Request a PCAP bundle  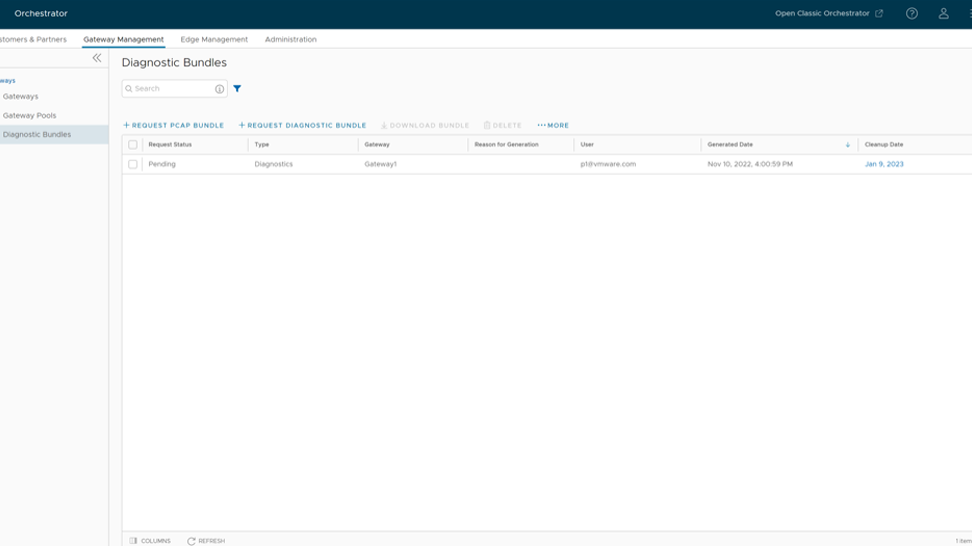pyautogui.click(x=174, y=125)
